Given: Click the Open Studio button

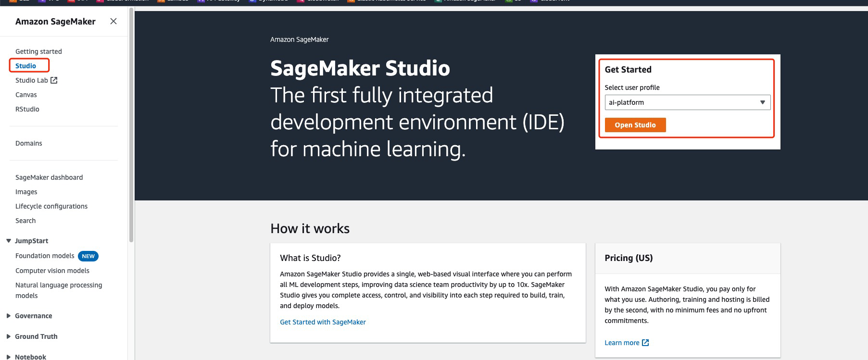Looking at the screenshot, I should (635, 125).
